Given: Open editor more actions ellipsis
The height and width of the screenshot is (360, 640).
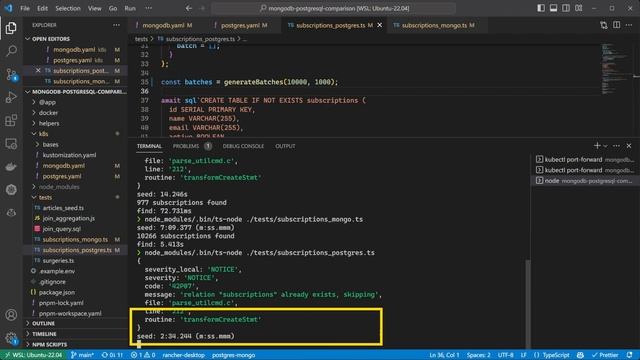Looking at the screenshot, I should coord(629,25).
